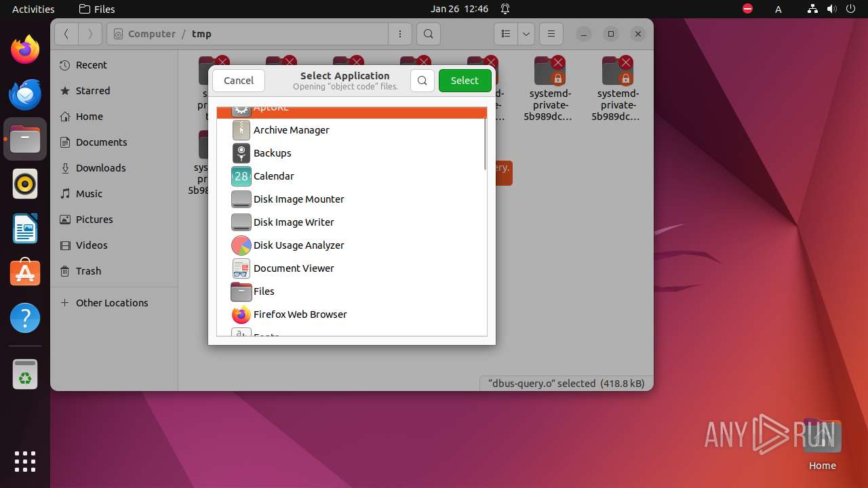The height and width of the screenshot is (488, 868).
Task: Open Ubuntu Software from the dock
Action: (x=25, y=273)
